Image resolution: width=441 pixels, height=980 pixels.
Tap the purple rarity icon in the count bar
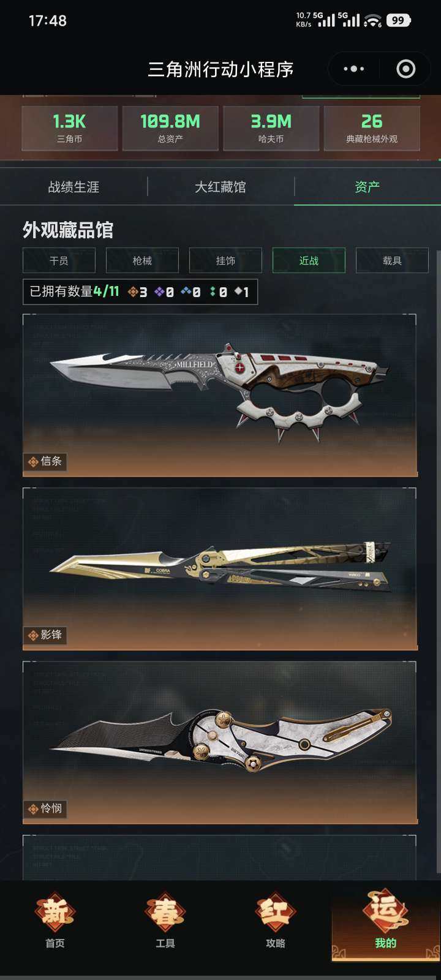coord(160,292)
